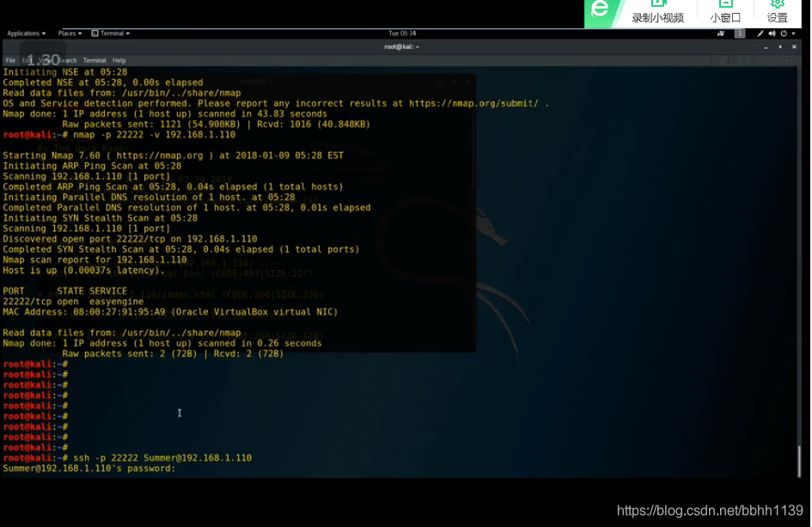Click the PORT STATE SERVICE header line

click(64, 291)
